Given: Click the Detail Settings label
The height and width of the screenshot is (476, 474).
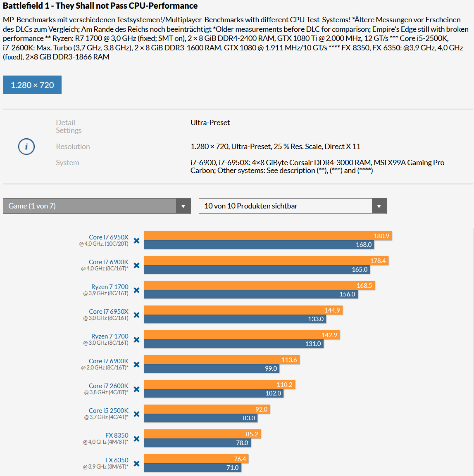Looking at the screenshot, I should click(69, 126).
